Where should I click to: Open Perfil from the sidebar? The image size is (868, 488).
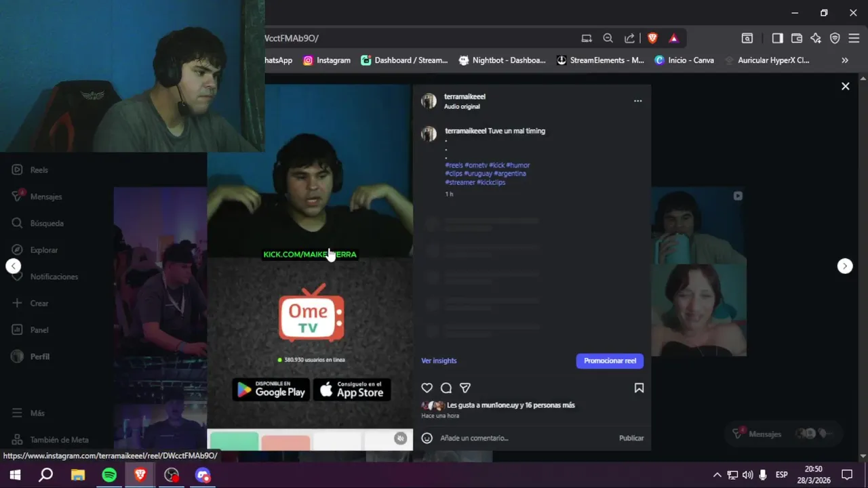[31, 357]
